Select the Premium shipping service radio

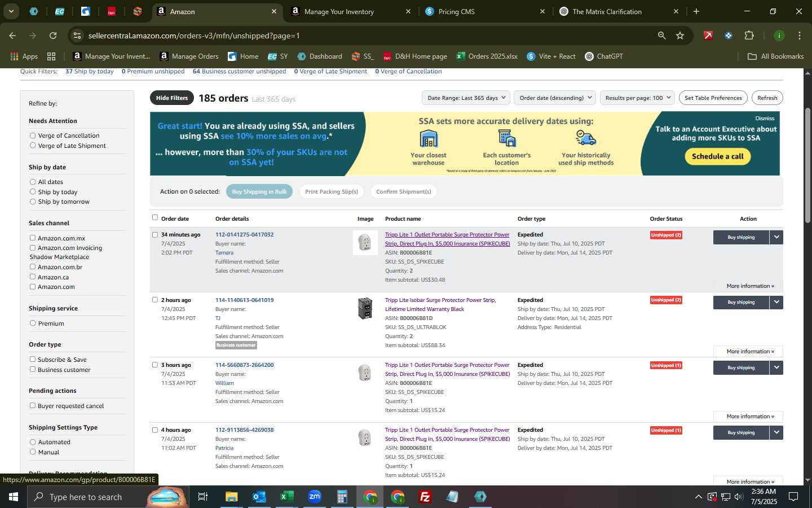(x=33, y=323)
